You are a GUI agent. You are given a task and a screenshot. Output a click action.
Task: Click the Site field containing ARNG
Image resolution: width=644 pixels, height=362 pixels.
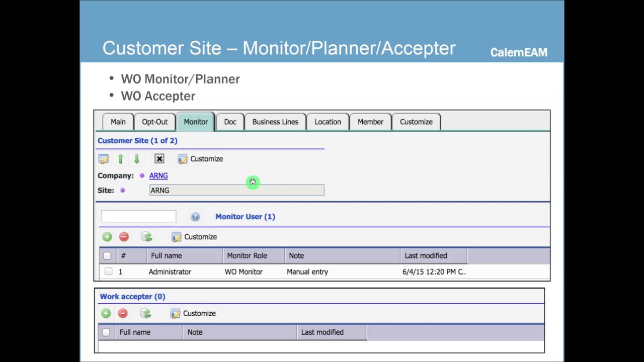[237, 190]
